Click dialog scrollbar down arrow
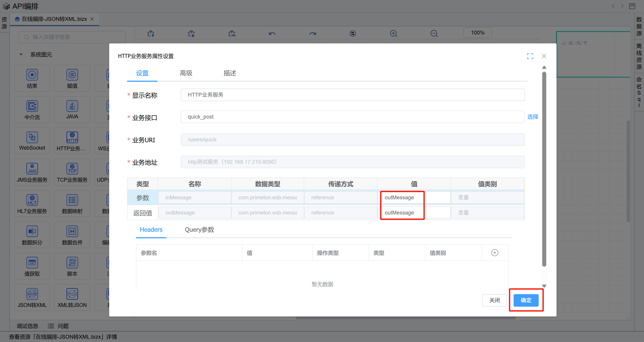Screen dimensions: 644x342 pos(544,286)
